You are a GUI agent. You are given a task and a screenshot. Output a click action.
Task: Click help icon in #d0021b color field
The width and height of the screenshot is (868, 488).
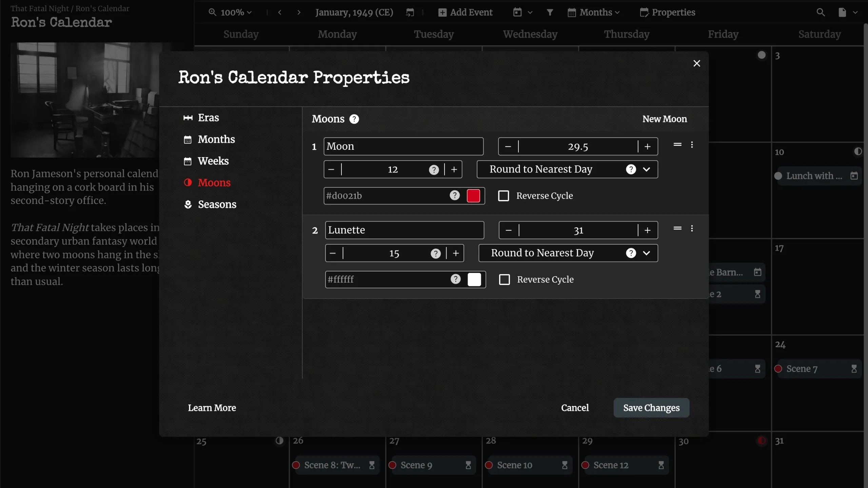454,196
